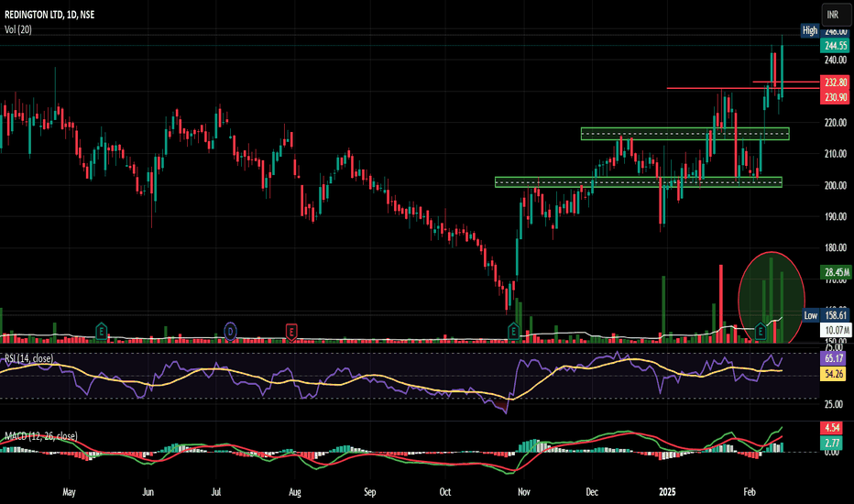This screenshot has width=854, height=504.
Task: Click the green earnings E marker near late May
Action: click(x=101, y=330)
